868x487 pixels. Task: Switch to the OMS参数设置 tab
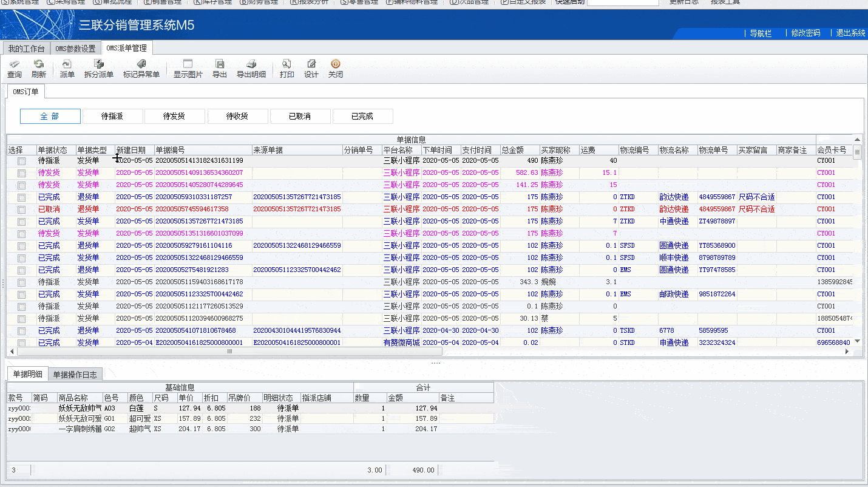[75, 49]
